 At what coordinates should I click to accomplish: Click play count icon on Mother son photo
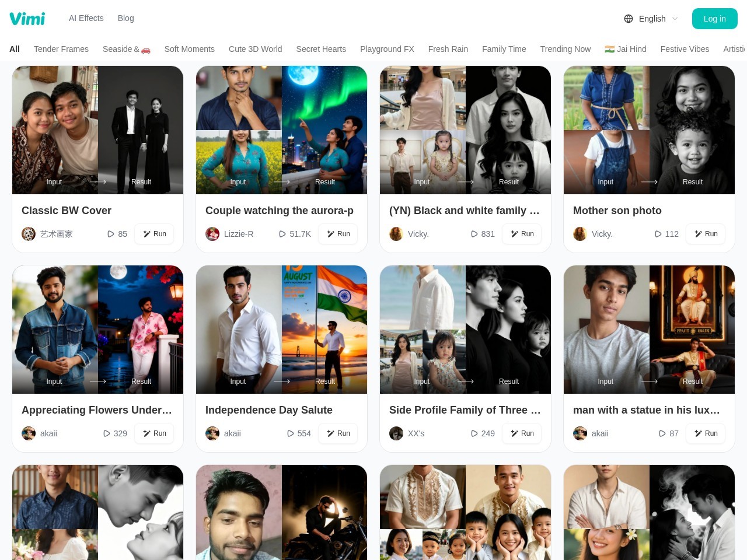click(x=658, y=234)
